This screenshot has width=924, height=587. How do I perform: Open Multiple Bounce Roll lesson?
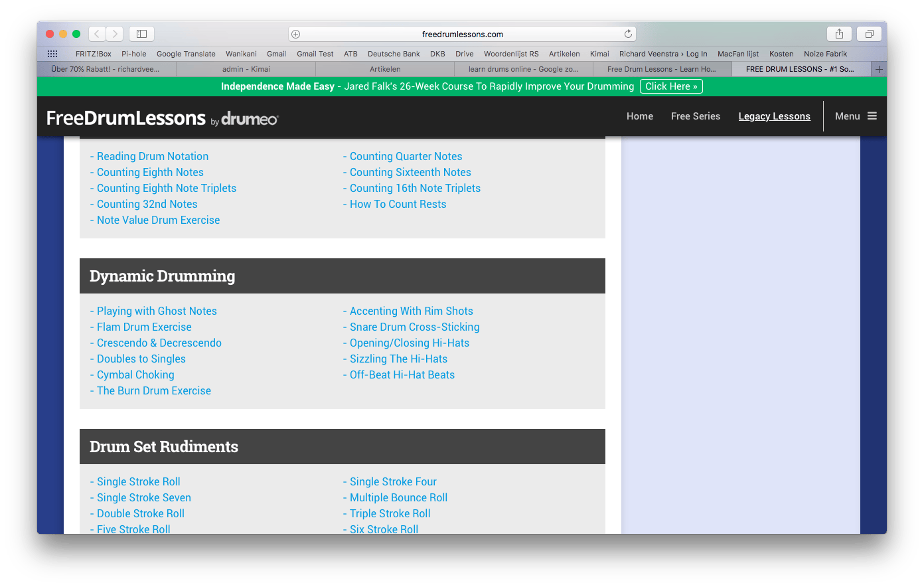[x=398, y=497]
